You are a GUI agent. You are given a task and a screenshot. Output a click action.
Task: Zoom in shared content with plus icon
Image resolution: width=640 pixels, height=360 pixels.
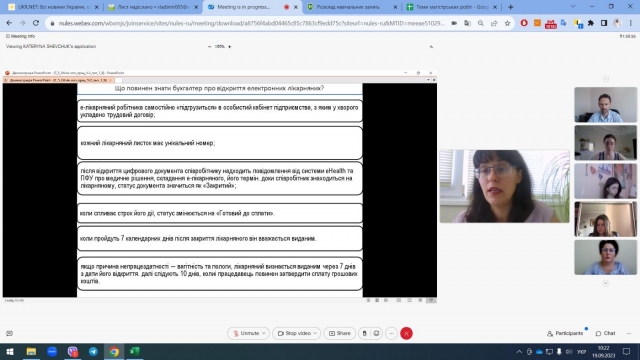click(229, 47)
